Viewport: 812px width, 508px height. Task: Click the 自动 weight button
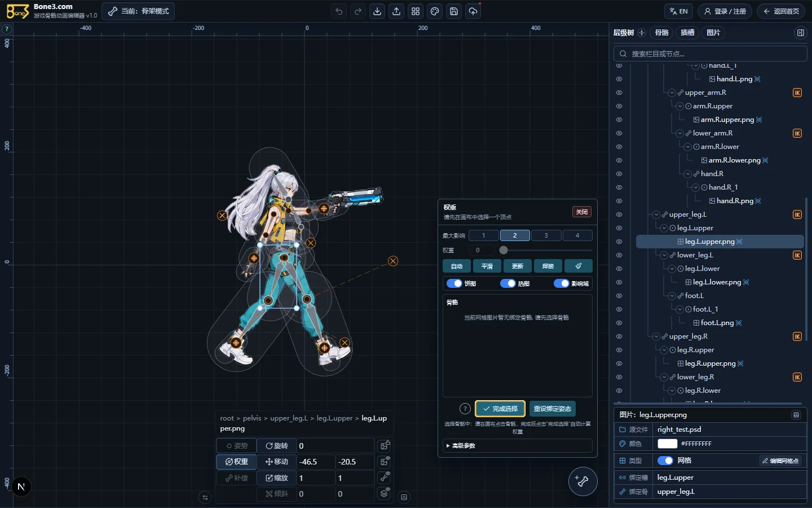point(457,266)
